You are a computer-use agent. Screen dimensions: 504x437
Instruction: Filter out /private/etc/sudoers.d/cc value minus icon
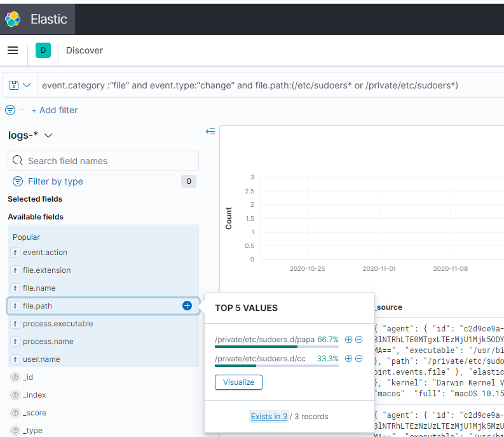pyautogui.click(x=358, y=359)
